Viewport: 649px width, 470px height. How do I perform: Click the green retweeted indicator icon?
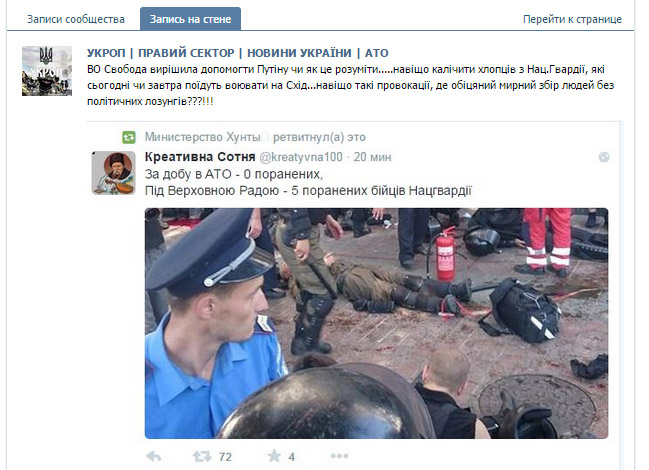click(x=129, y=137)
